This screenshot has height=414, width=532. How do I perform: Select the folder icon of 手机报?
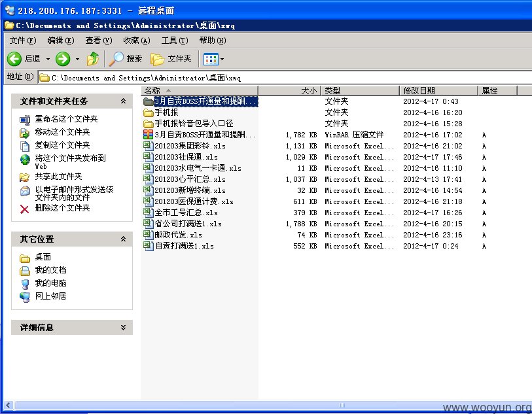[x=149, y=112]
